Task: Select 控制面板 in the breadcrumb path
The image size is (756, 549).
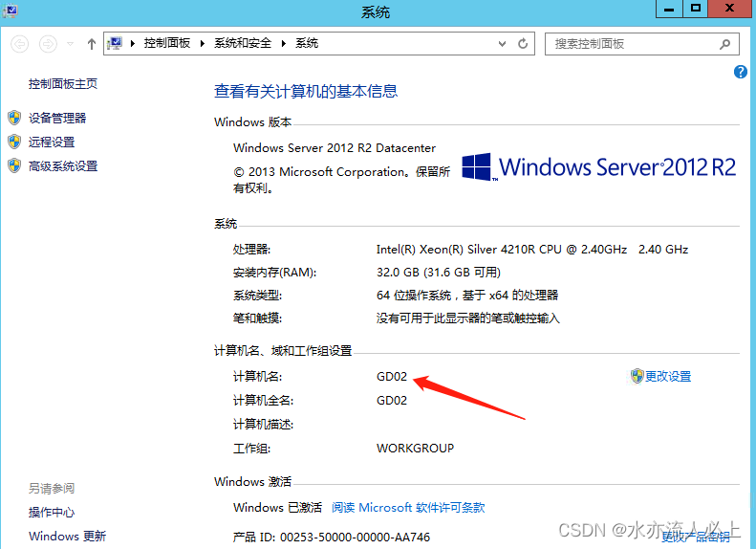Action: 167,44
